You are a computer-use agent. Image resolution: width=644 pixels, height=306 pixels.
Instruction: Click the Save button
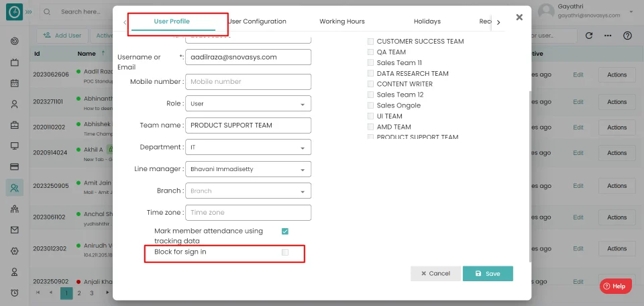point(488,274)
